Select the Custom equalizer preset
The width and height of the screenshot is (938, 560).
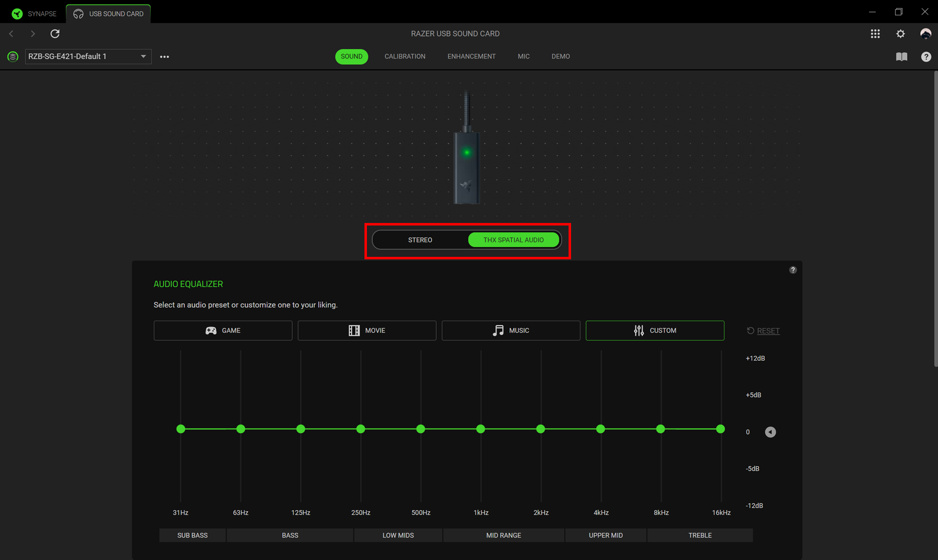654,331
